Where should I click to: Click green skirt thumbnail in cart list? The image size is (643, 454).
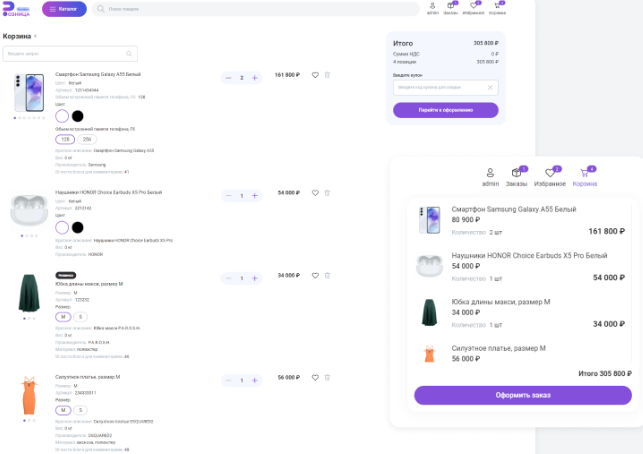(29, 293)
